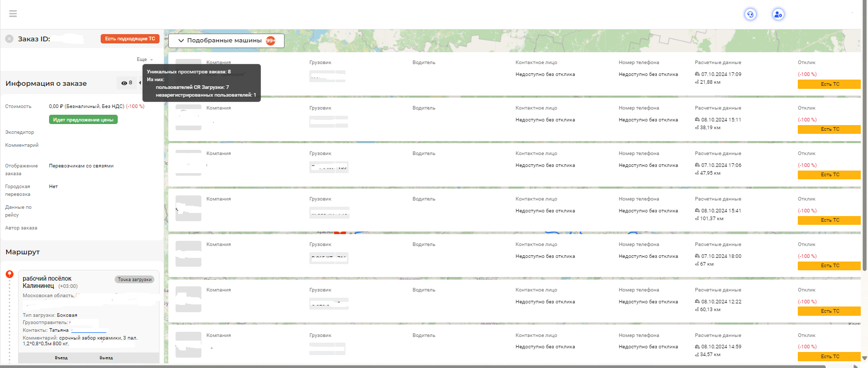Click the down arrow of vertical scrollbar
Screen dimensions: 868x368
click(x=864, y=358)
